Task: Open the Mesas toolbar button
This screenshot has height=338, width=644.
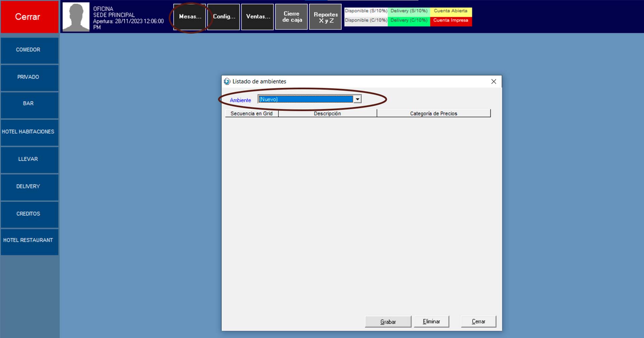Action: [x=190, y=17]
